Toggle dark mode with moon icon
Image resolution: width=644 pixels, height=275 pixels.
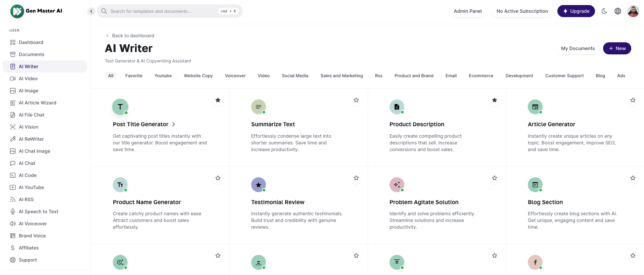(x=604, y=11)
